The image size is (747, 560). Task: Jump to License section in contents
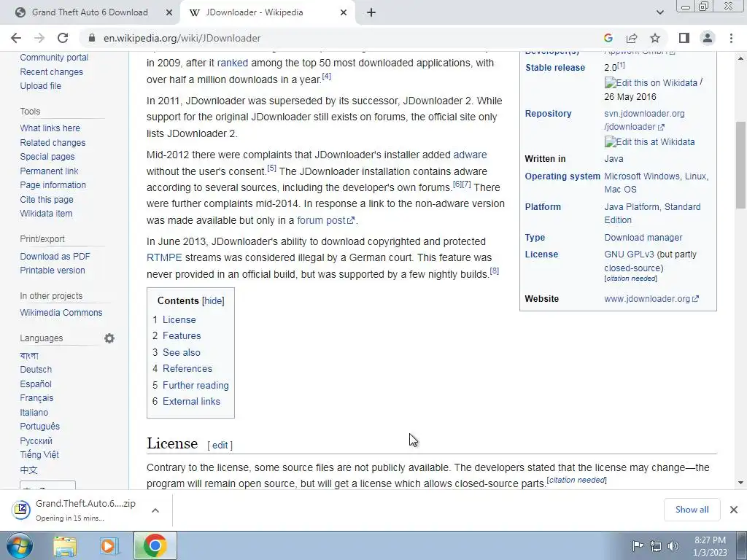[179, 319]
